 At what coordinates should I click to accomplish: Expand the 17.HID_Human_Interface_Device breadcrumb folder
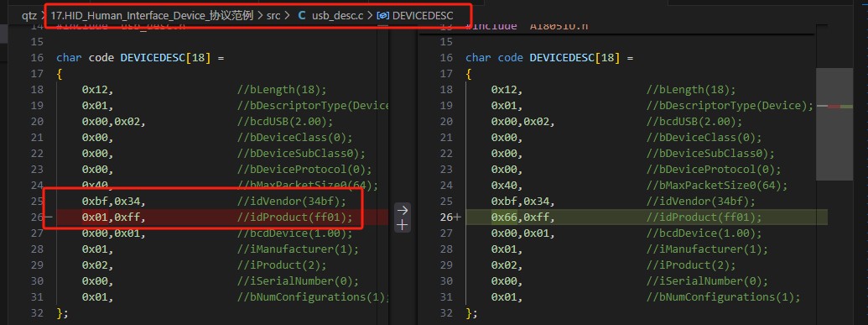coord(152,15)
